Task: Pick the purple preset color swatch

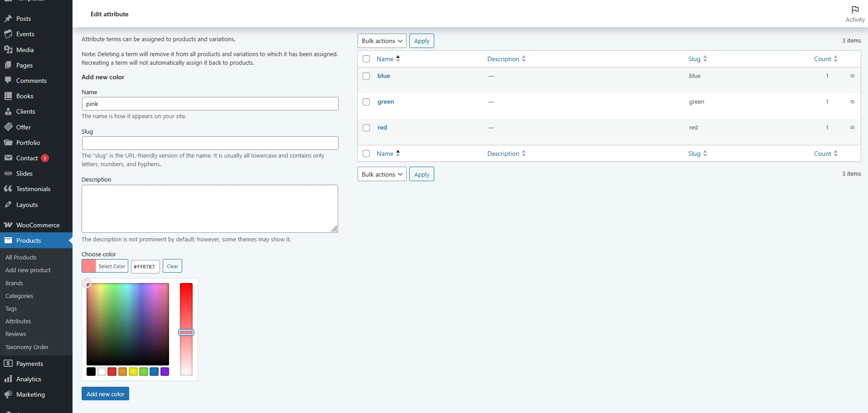Action: (x=165, y=372)
